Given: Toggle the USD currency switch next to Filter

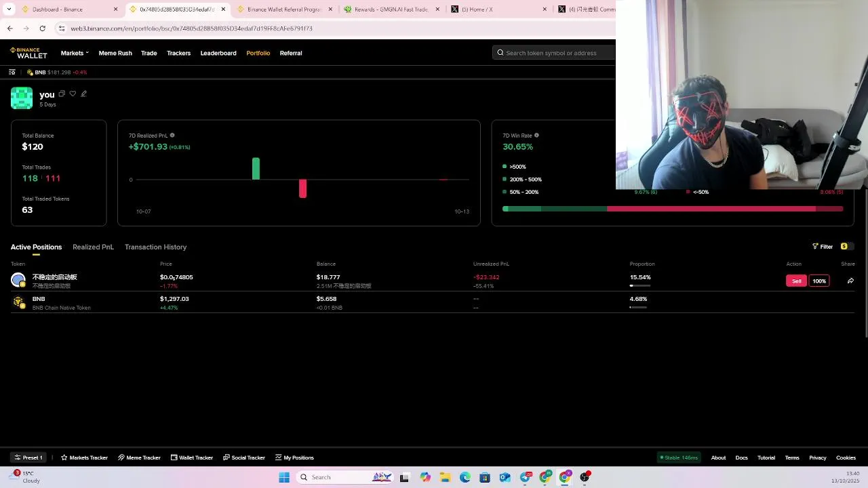Looking at the screenshot, I should [x=846, y=247].
